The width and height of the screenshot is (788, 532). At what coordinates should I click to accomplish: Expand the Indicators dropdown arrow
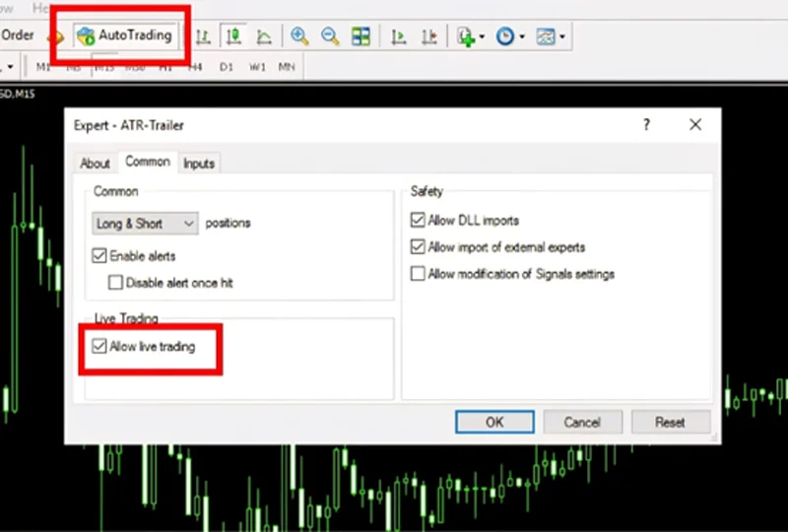coord(482,36)
